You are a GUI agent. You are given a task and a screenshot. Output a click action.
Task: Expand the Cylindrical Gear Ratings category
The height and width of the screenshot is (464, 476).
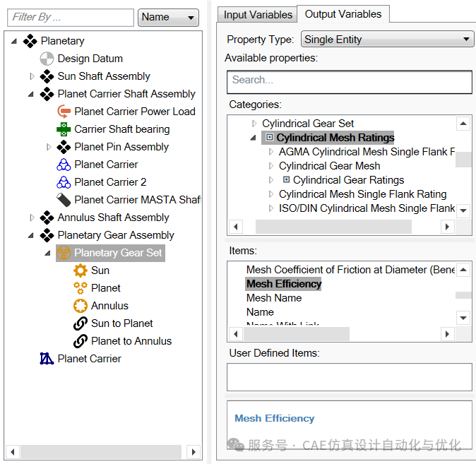tap(270, 180)
